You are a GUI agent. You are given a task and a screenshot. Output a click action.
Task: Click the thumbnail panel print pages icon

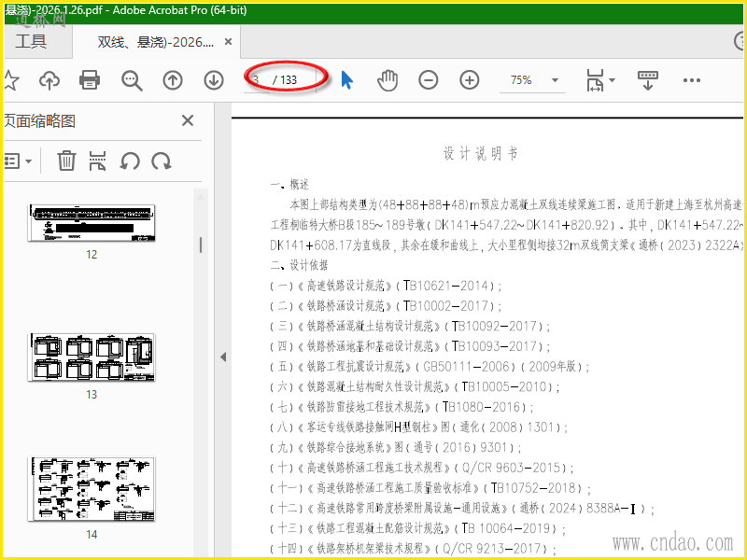97,161
